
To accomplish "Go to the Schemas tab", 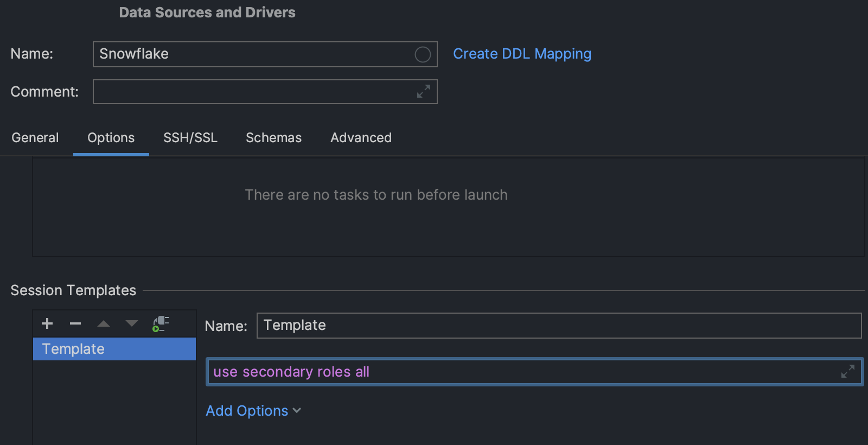I will point(273,138).
